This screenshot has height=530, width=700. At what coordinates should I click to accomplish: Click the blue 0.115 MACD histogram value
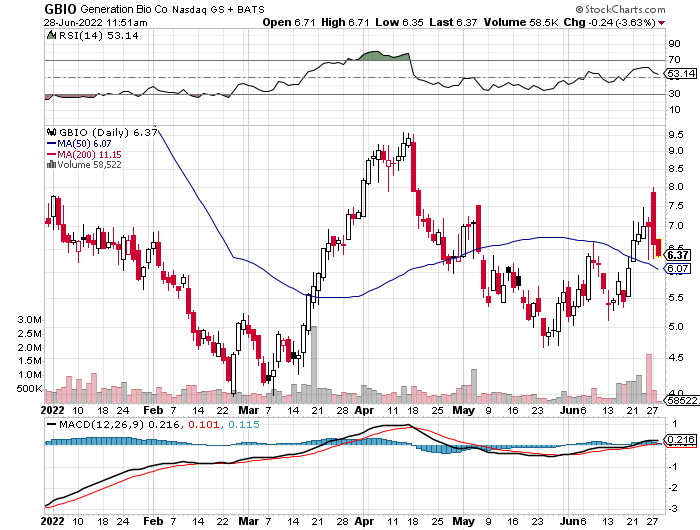[x=244, y=424]
